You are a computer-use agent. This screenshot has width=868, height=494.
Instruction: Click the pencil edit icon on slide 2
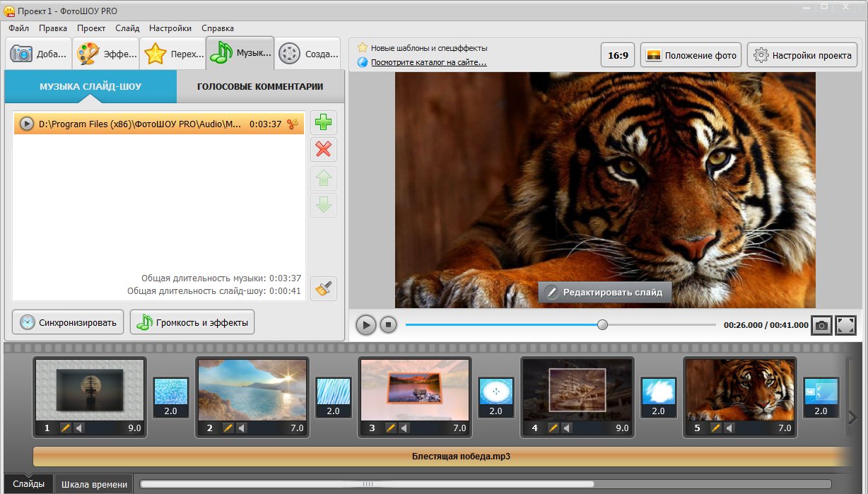228,428
